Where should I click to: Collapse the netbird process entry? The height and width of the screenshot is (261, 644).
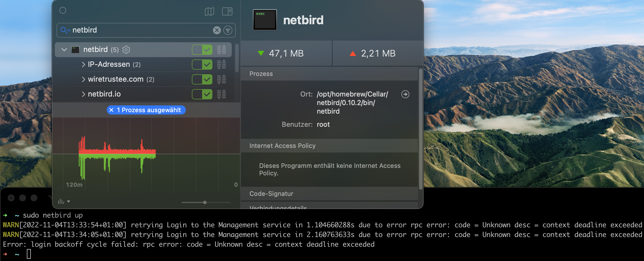[x=64, y=49]
